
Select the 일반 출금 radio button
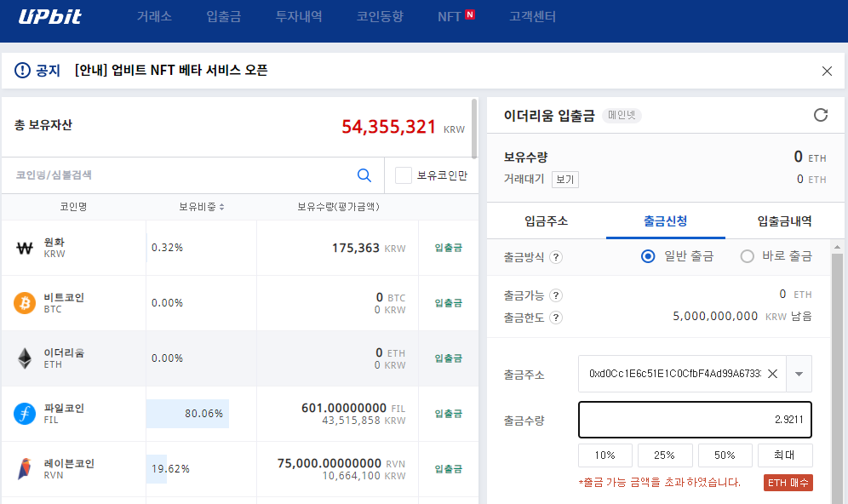(648, 256)
